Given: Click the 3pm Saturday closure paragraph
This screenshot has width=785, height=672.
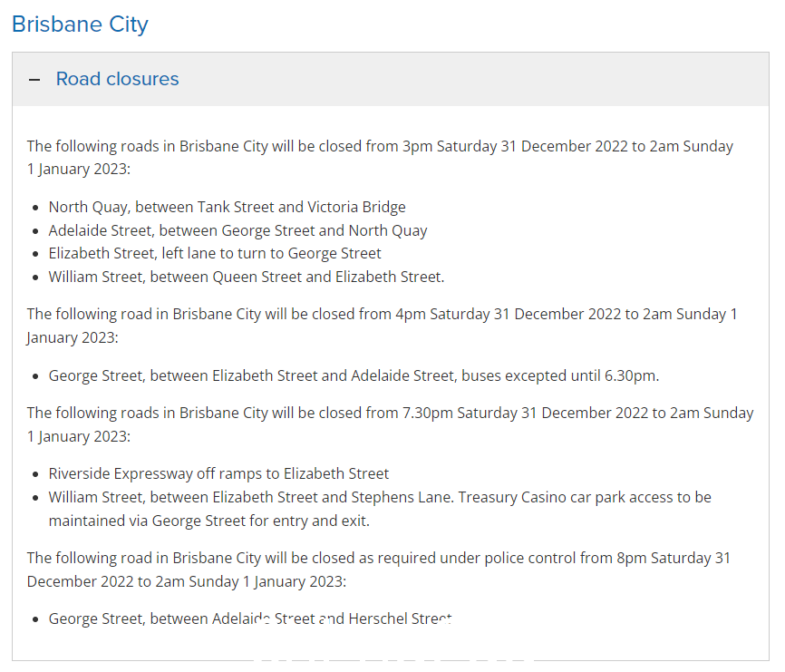Looking at the screenshot, I should click(380, 157).
